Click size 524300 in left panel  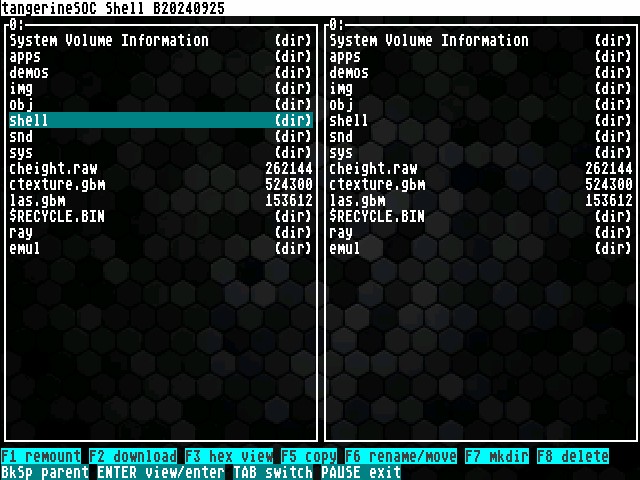[x=289, y=184]
